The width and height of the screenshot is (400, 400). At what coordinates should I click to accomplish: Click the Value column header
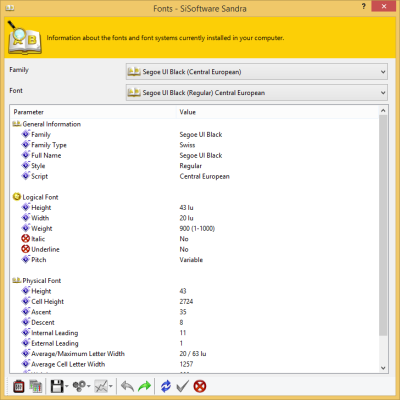coord(277,112)
